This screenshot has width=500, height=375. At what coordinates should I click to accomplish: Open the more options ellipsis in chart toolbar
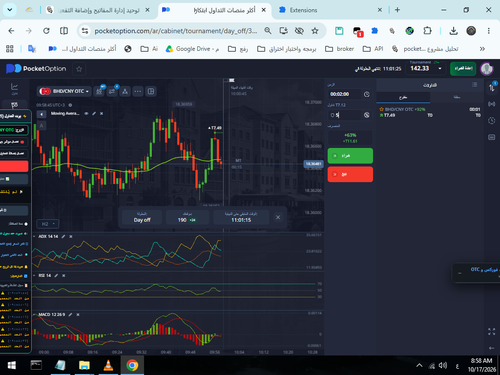coord(138,91)
